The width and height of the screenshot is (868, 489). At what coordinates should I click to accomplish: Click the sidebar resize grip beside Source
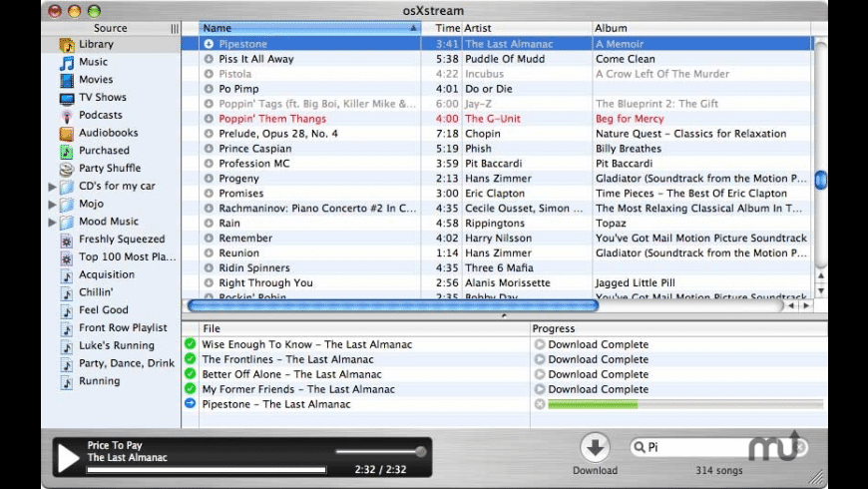(175, 28)
